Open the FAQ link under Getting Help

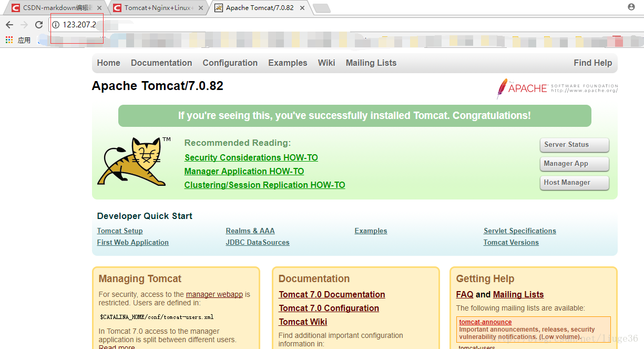pyautogui.click(x=465, y=294)
